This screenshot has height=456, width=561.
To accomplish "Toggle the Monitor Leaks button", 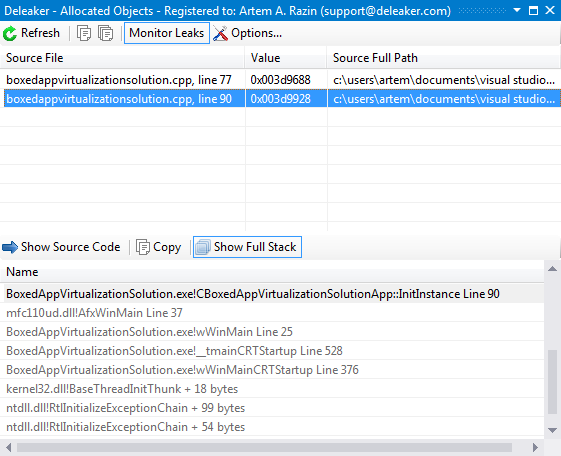I will coord(167,33).
